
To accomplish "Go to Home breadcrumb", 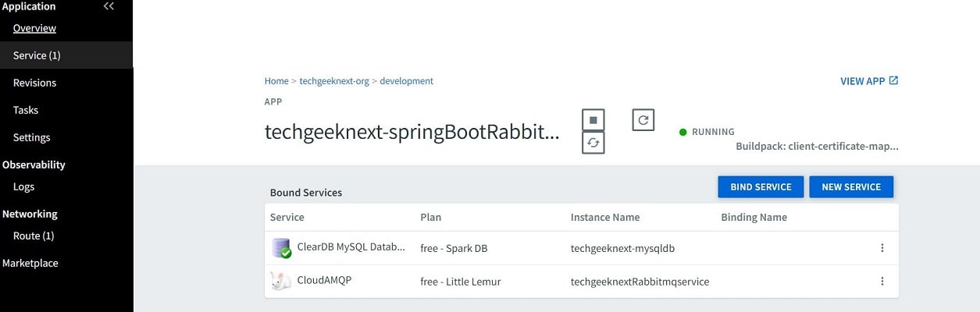I will [276, 81].
